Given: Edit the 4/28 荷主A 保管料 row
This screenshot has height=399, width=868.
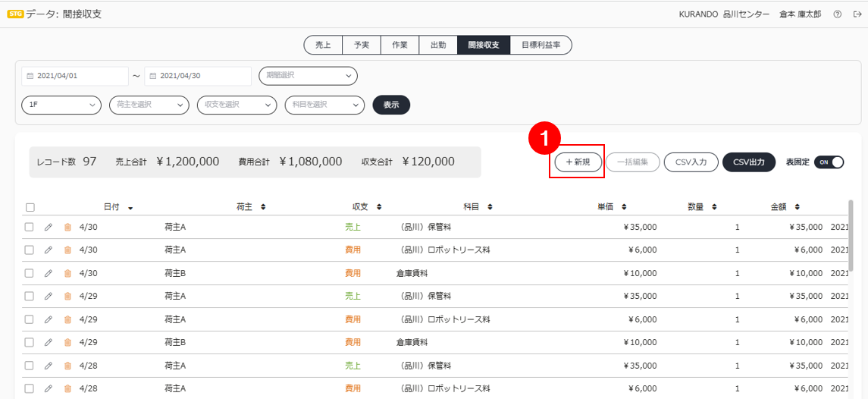Looking at the screenshot, I should point(49,366).
